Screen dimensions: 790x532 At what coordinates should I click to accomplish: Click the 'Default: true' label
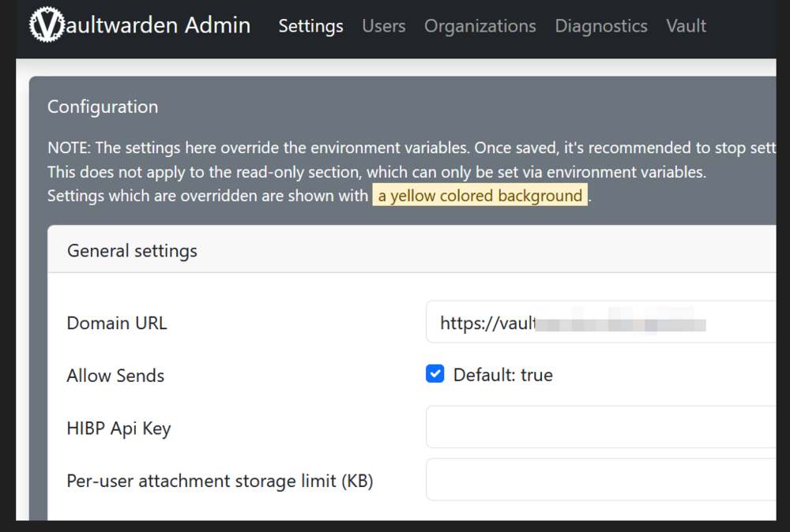502,375
